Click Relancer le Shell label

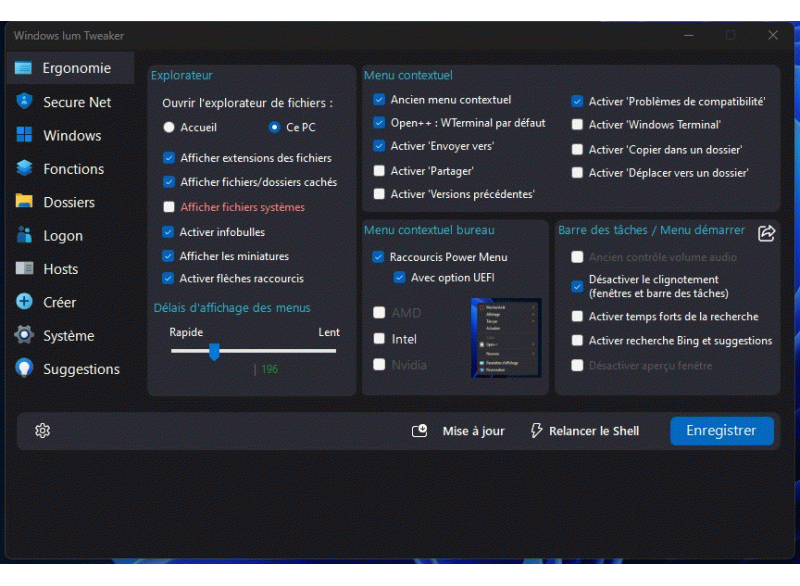coord(594,431)
